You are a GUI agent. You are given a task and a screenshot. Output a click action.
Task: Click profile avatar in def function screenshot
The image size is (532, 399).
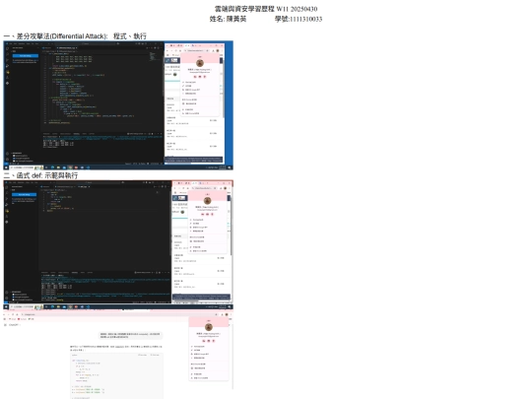coord(207,201)
